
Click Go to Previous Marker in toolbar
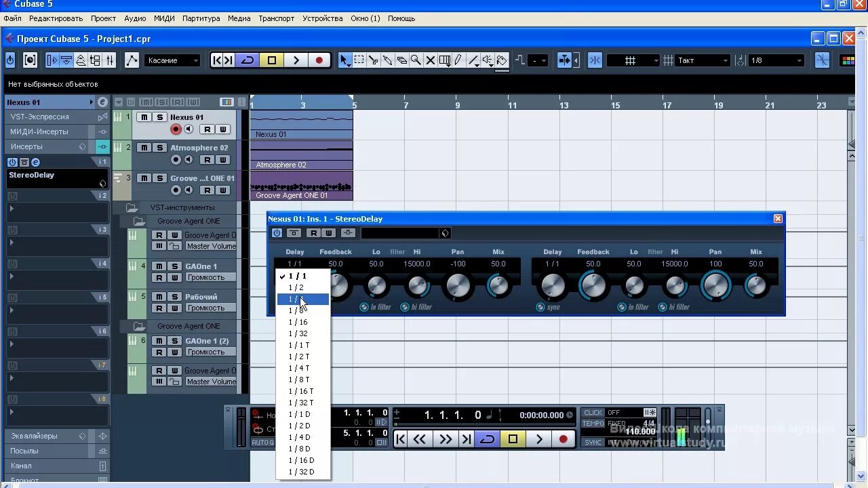pos(216,60)
